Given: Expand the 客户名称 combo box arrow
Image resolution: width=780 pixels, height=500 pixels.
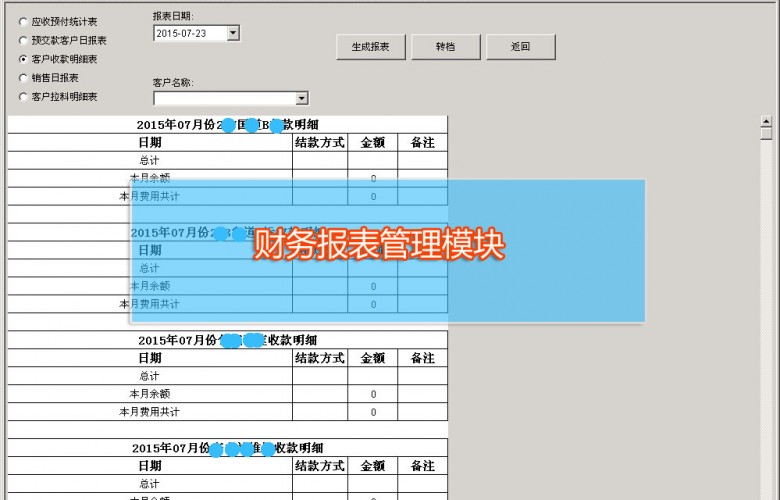Looking at the screenshot, I should tap(301, 99).
